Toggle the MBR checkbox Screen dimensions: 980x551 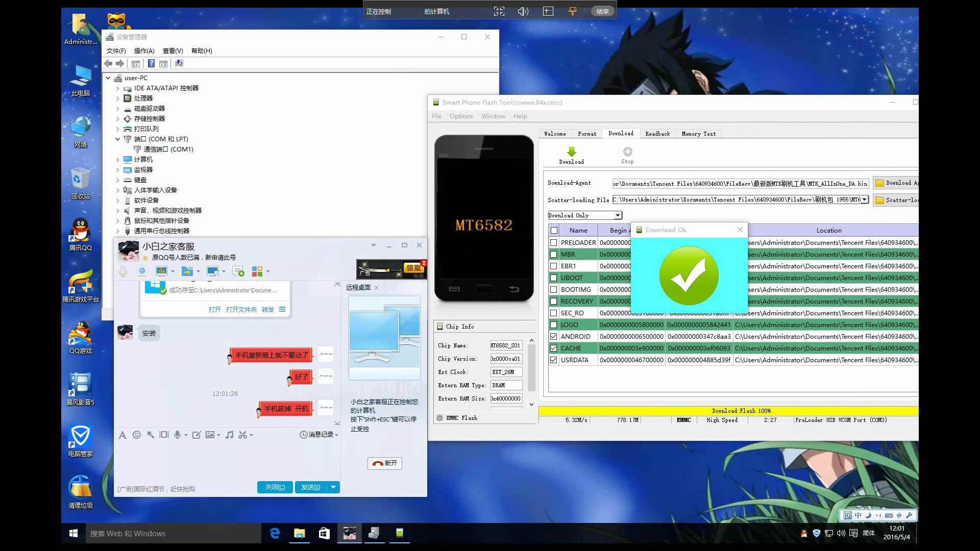coord(553,255)
